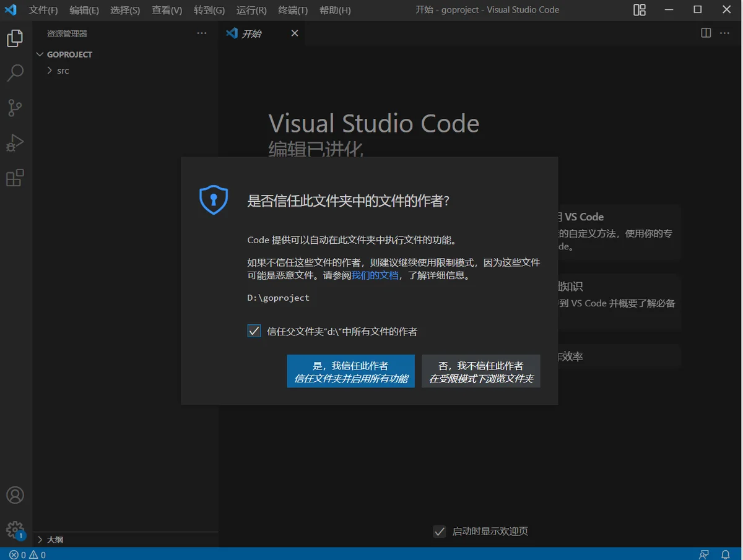Open the 文件(F) menu
743x560 pixels.
pos(43,10)
